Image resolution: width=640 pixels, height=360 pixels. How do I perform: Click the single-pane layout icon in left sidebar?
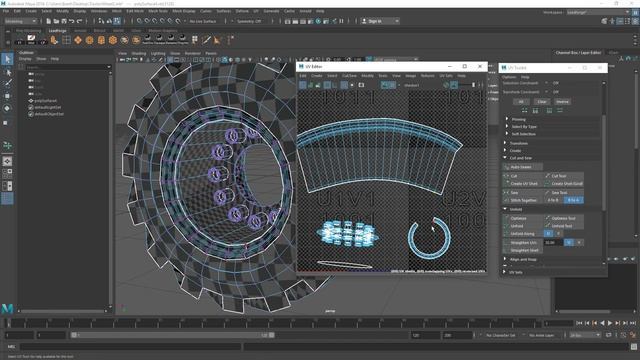tap(7, 161)
